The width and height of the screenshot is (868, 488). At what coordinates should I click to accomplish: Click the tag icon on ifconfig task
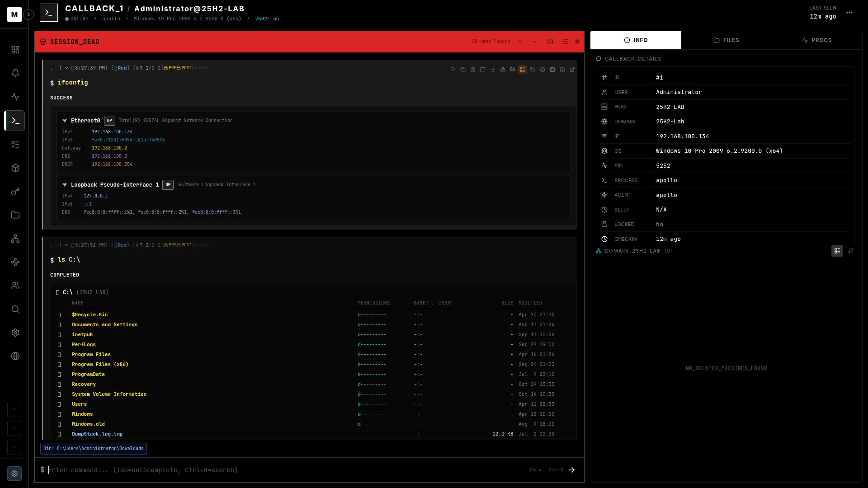pos(533,70)
